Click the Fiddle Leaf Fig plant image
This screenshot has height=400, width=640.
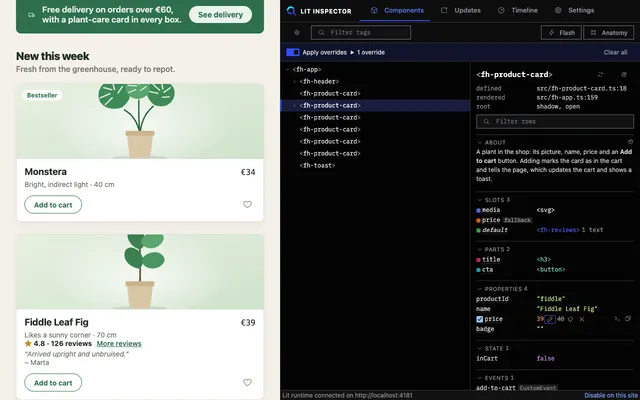coord(140,272)
